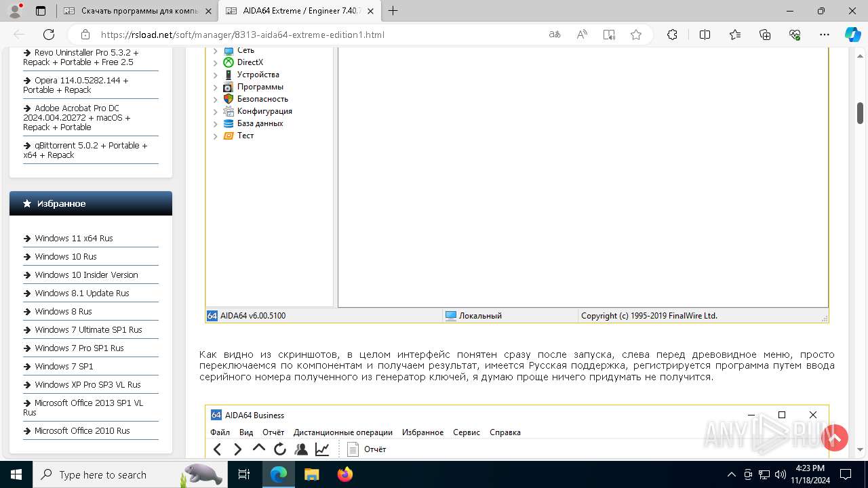This screenshot has width=868, height=488.
Task: View site information lock icon
Action: point(85,35)
